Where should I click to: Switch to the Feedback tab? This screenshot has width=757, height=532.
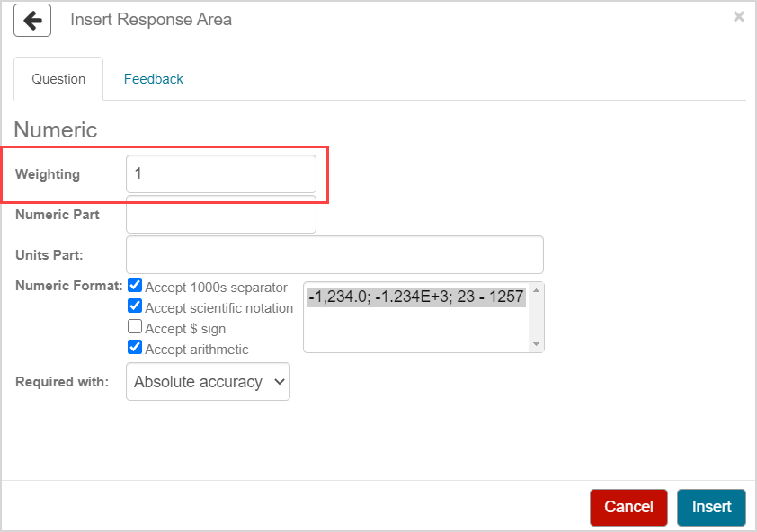(153, 79)
